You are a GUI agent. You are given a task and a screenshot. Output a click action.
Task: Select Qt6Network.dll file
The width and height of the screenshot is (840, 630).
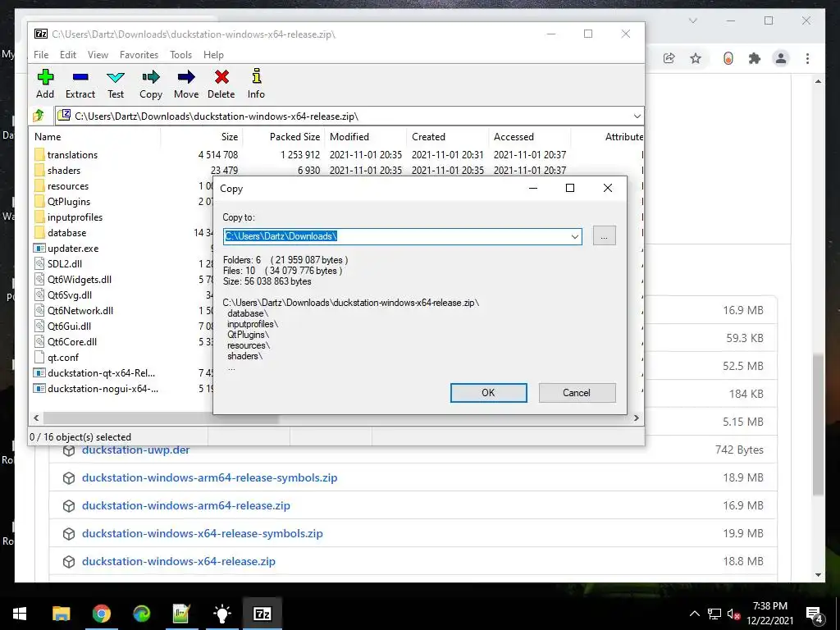coord(80,310)
